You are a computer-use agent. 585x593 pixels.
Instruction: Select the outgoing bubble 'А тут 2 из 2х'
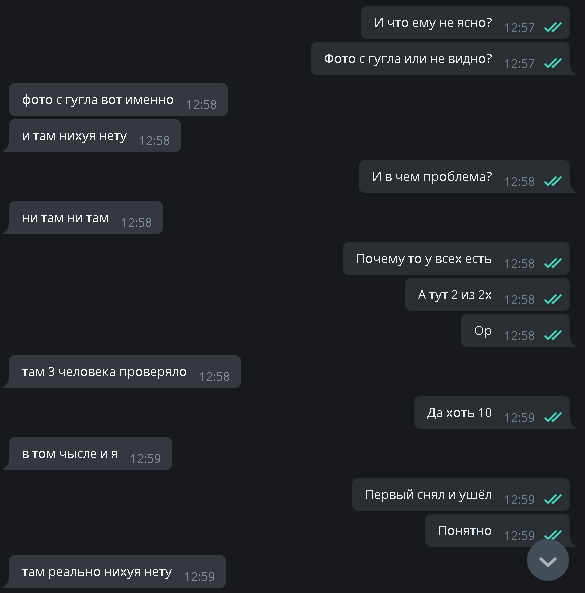coord(487,295)
